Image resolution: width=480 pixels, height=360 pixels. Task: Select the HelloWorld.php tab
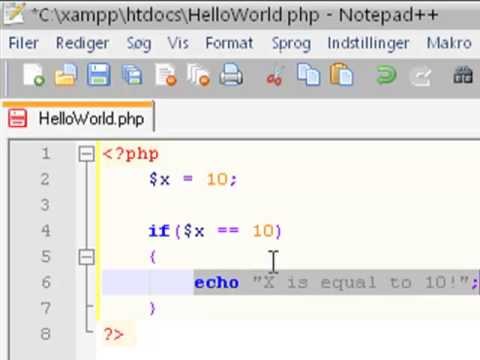click(x=79, y=117)
